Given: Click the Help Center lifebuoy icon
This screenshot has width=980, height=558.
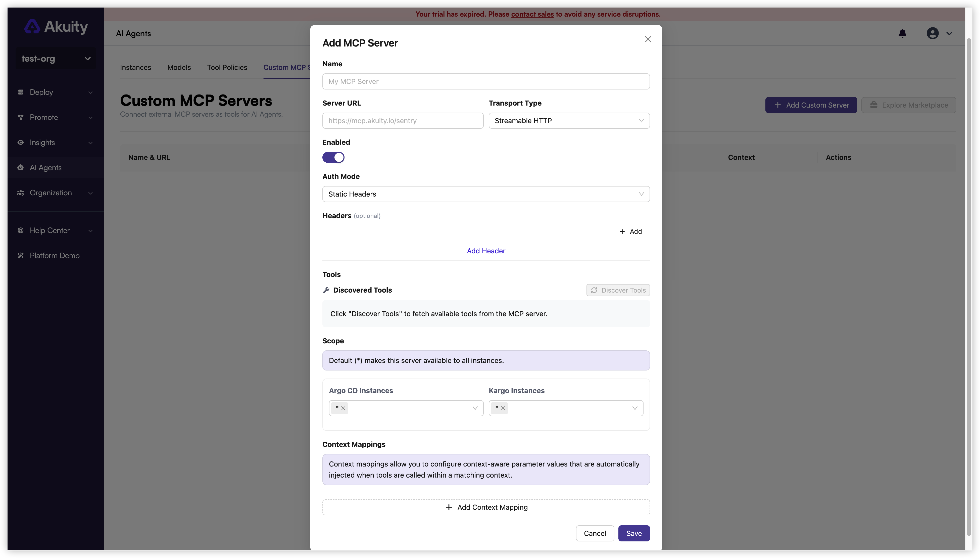Looking at the screenshot, I should pyautogui.click(x=21, y=230).
